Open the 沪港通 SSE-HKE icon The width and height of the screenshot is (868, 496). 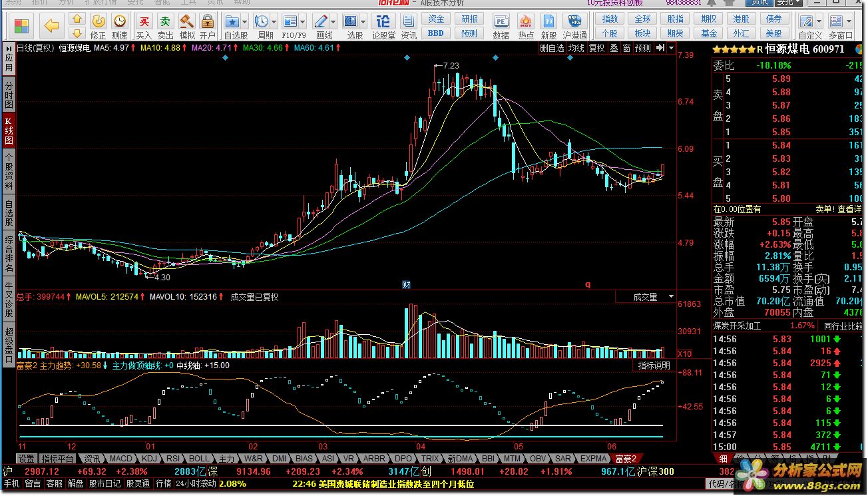(574, 27)
